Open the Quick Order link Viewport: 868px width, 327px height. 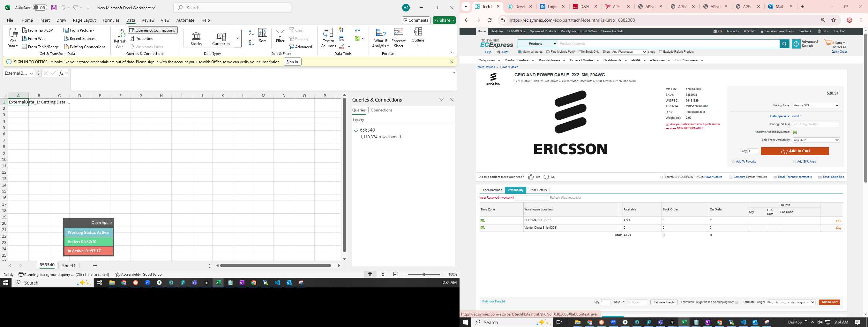point(839,52)
